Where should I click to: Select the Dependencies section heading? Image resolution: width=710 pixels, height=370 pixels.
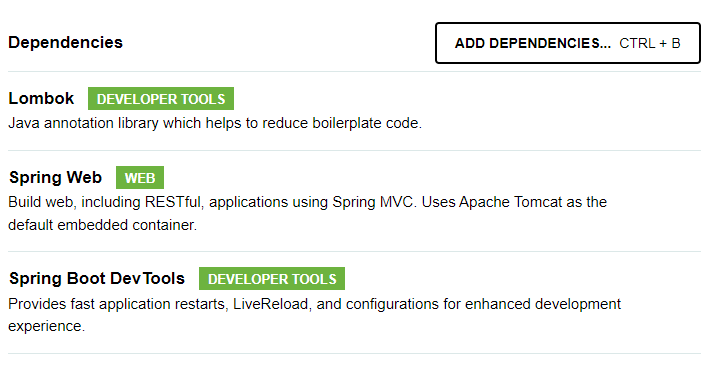[66, 42]
